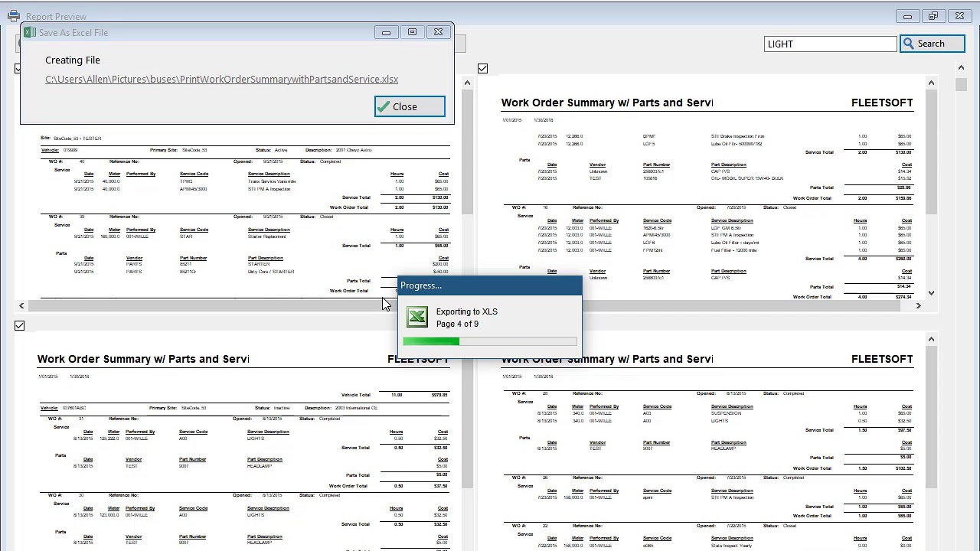Click 'SiteCode_53 - TESTER' site text
Image resolution: width=980 pixels, height=551 pixels.
pyautogui.click(x=77, y=139)
